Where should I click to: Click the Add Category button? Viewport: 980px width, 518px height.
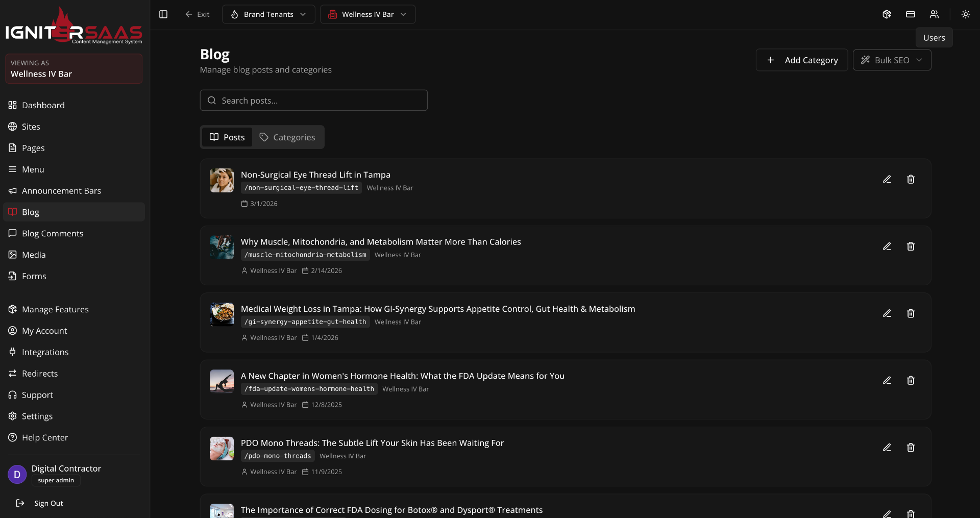(x=801, y=60)
